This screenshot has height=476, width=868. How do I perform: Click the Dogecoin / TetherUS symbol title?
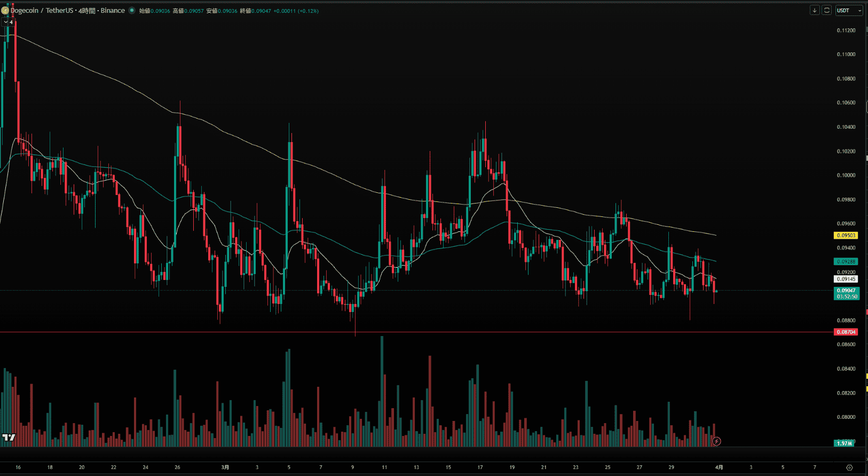(42, 10)
